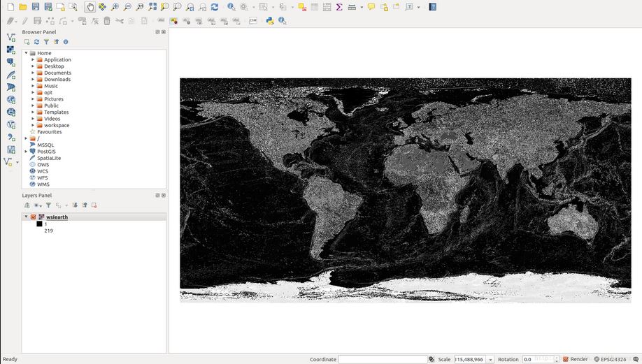The image size is (642, 364).
Task: Click the yellow Map Tips speech bubble
Action: tap(371, 7)
